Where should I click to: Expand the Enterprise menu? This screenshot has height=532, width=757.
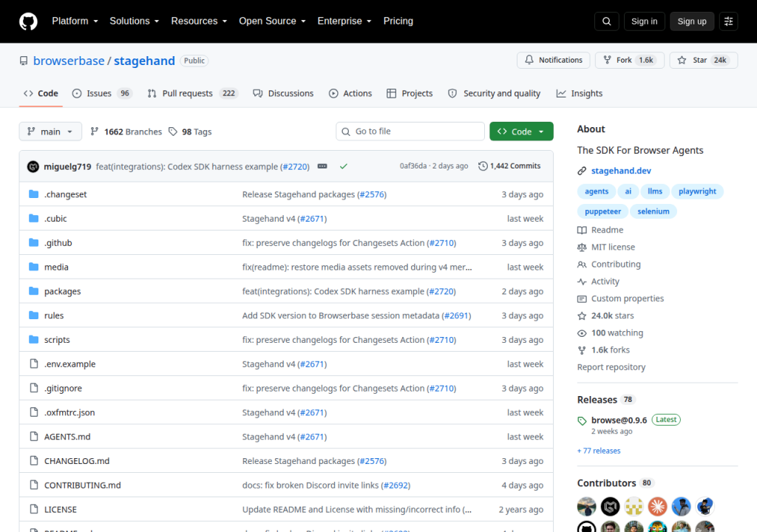tap(344, 21)
